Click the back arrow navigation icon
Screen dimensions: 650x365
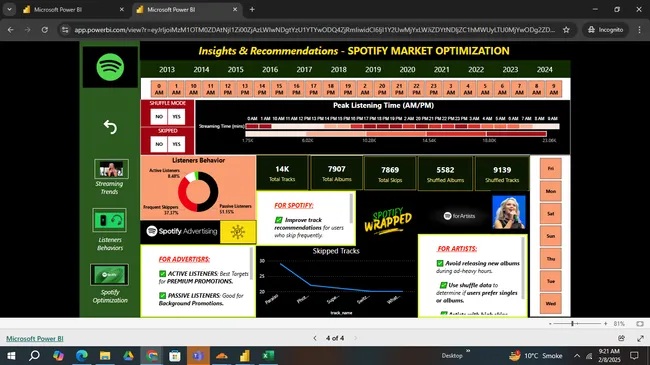tap(110, 127)
